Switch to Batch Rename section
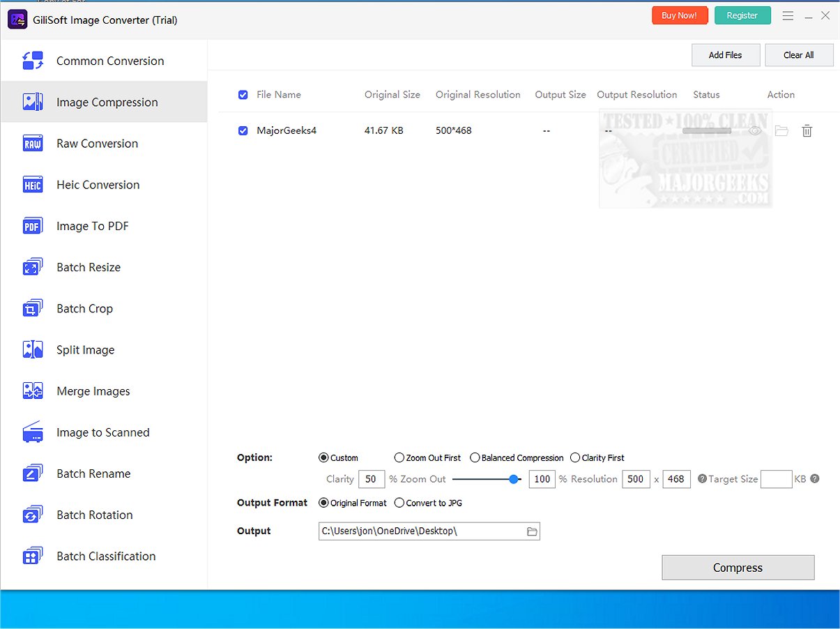The height and width of the screenshot is (629, 840). click(104, 473)
